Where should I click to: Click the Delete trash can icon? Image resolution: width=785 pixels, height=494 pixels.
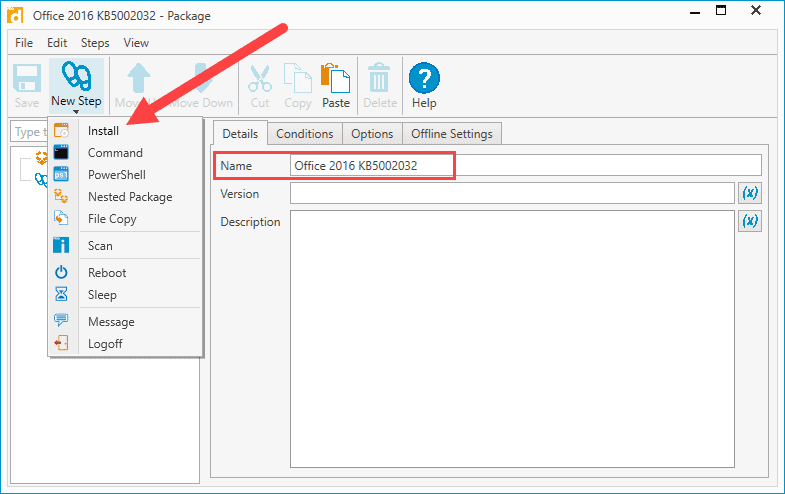[x=379, y=78]
